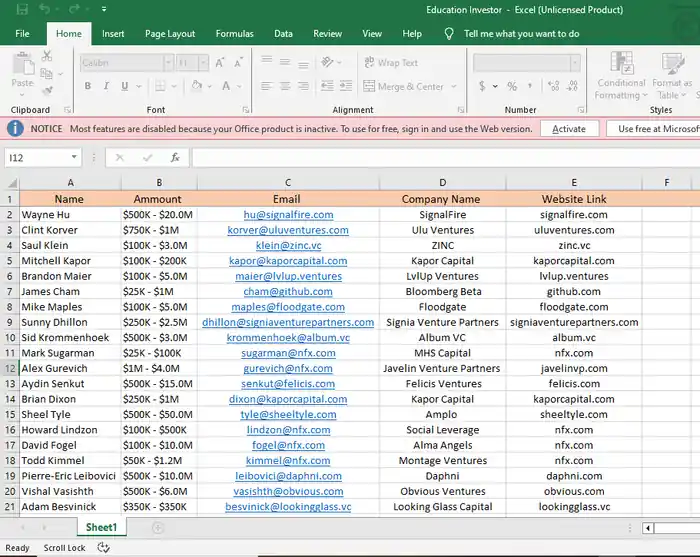Image resolution: width=700 pixels, height=557 pixels.
Task: Click the Undo arrow icon
Action: [x=44, y=8]
